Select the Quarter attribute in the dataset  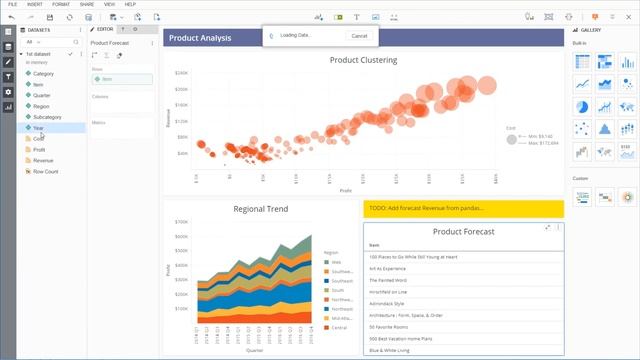click(x=42, y=95)
